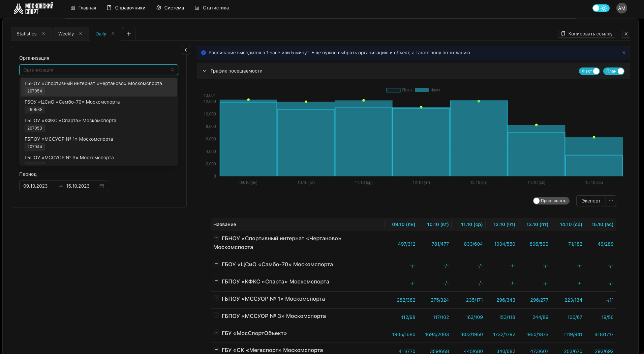Click search icon in organization field
Image resolution: width=644 pixels, height=354 pixels.
[172, 70]
